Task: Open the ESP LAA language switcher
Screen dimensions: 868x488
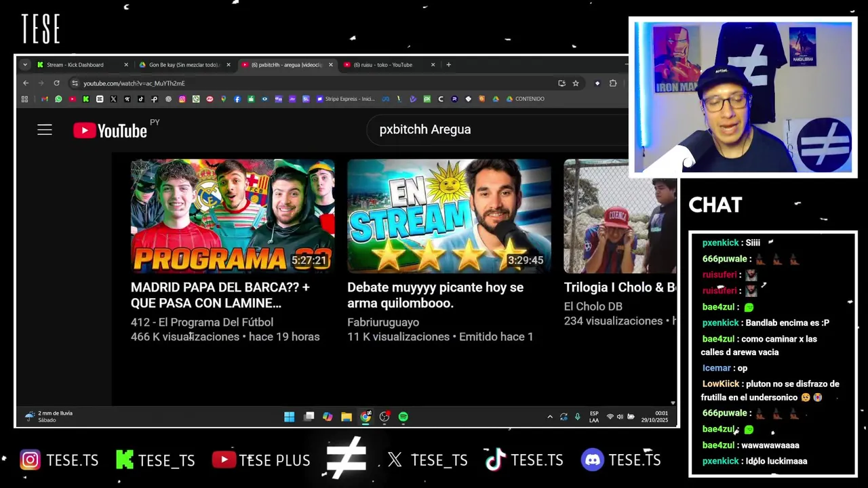Action: tap(594, 417)
